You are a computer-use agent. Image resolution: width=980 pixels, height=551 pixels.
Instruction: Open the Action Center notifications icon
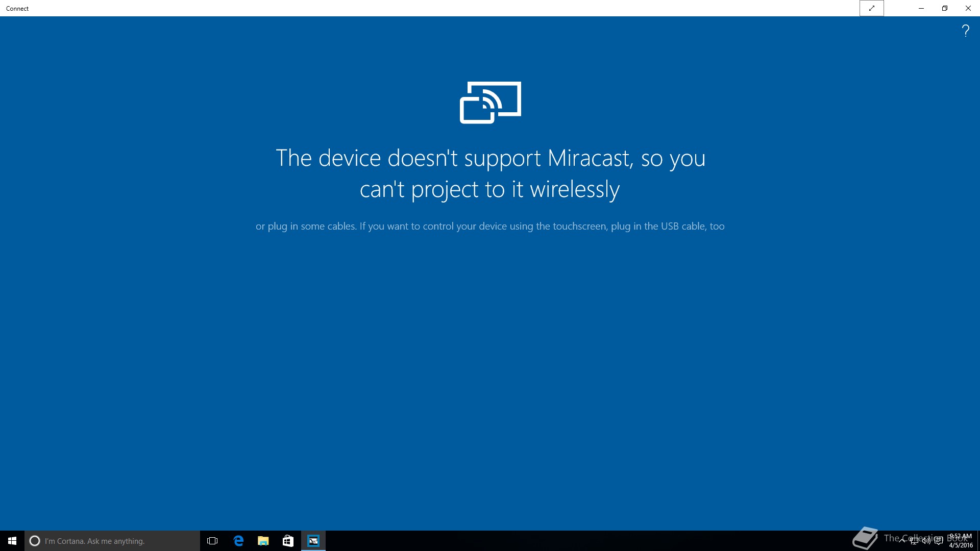(x=939, y=541)
